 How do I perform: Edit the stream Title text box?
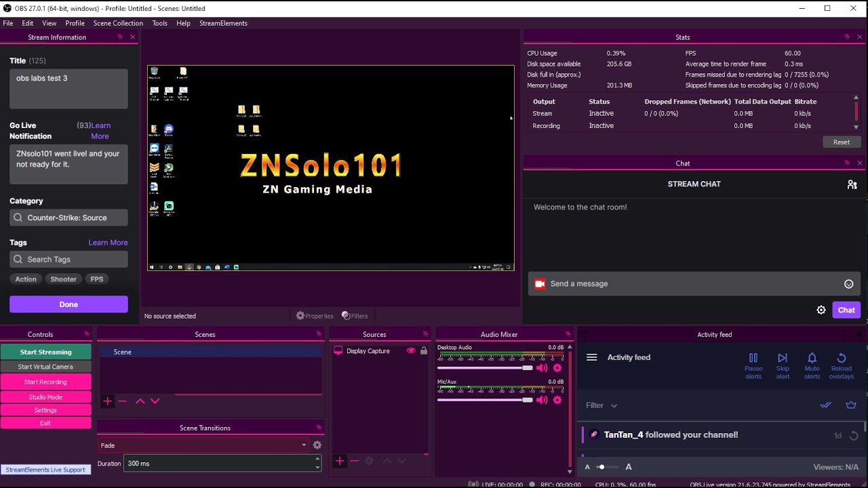68,89
